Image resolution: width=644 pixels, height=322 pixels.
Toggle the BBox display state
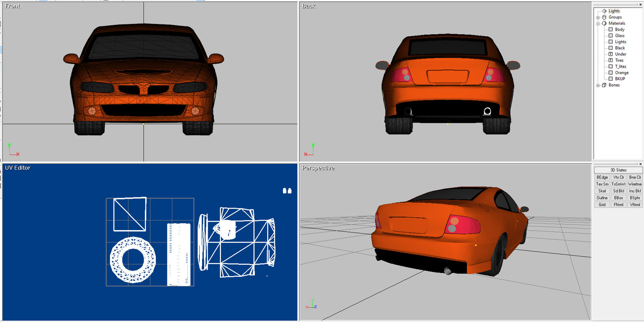[619, 198]
